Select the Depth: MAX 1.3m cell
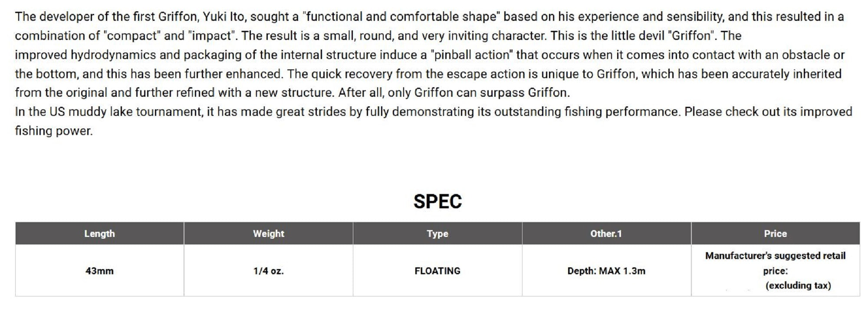This screenshot has height=309, width=868. point(606,271)
